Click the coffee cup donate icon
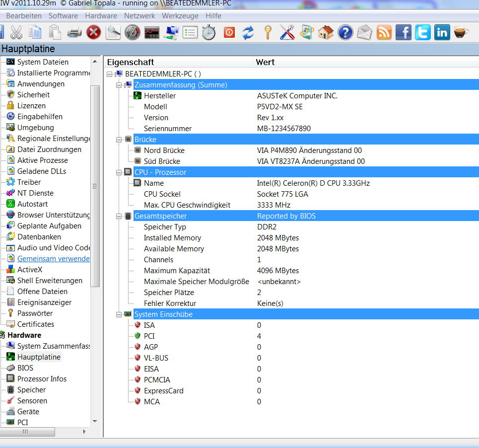This screenshot has height=448, width=479. click(461, 32)
